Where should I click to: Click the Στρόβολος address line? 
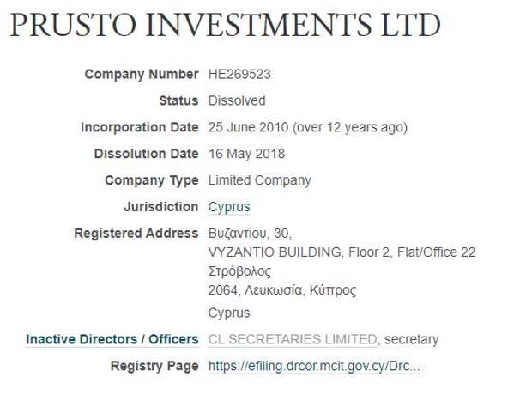coord(240,271)
